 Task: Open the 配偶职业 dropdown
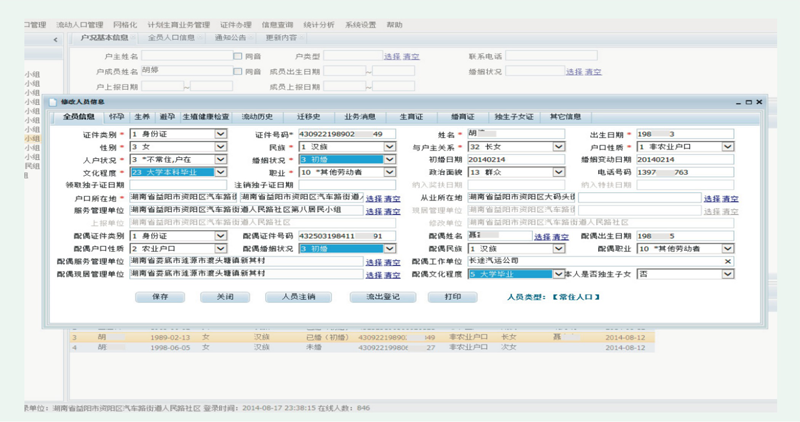[728, 249]
